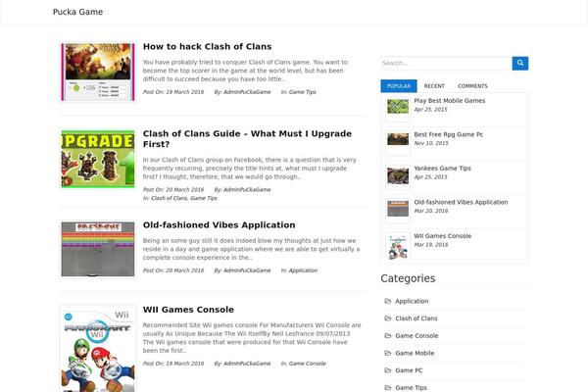
Task: Open the Game Tips category in sidebar
Action: click(411, 387)
